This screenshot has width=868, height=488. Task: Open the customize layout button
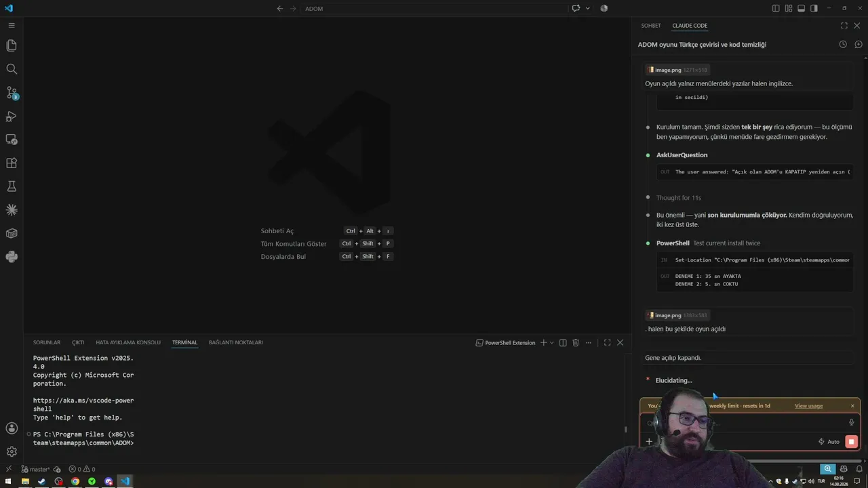click(x=789, y=8)
